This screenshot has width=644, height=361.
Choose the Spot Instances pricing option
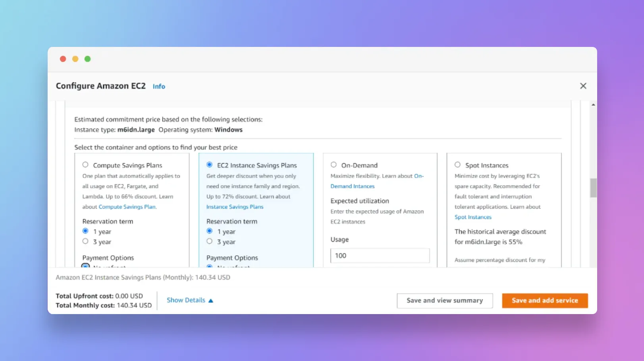tap(457, 165)
